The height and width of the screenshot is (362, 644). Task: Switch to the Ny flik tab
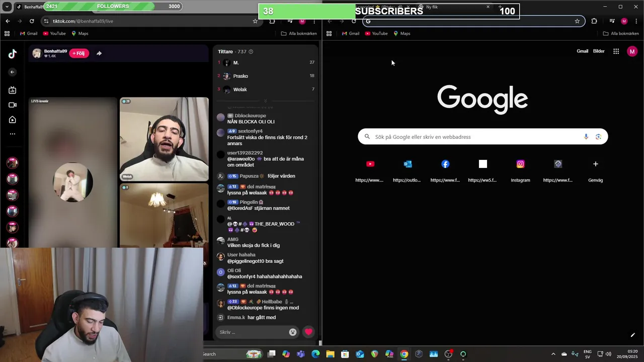(x=453, y=7)
